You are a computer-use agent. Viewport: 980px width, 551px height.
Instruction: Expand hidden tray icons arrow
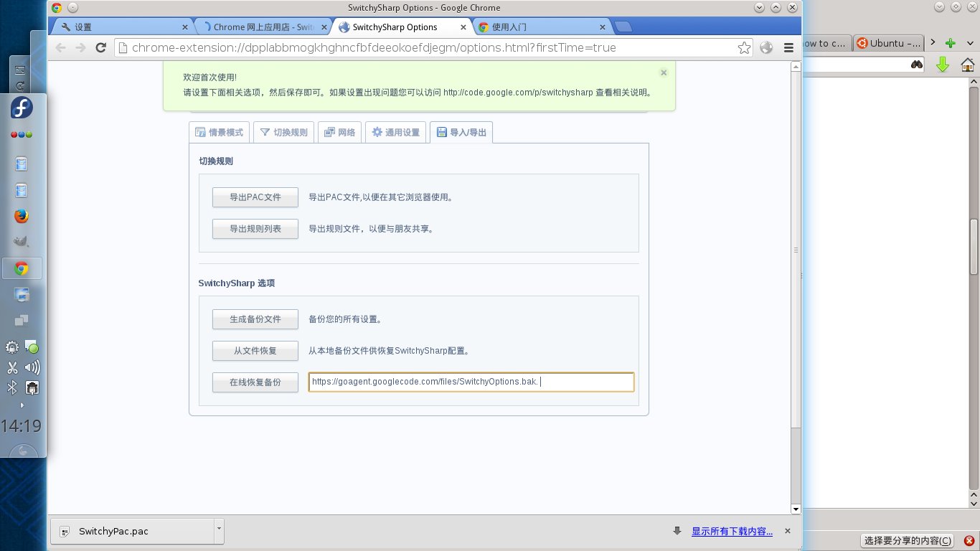tap(22, 405)
